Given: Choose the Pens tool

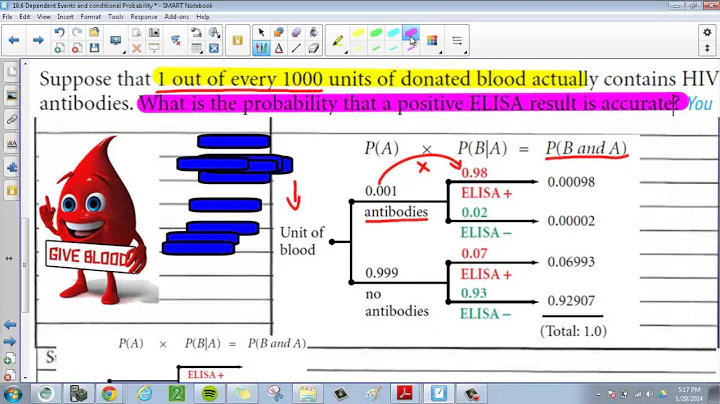Looking at the screenshot, I should click(261, 48).
